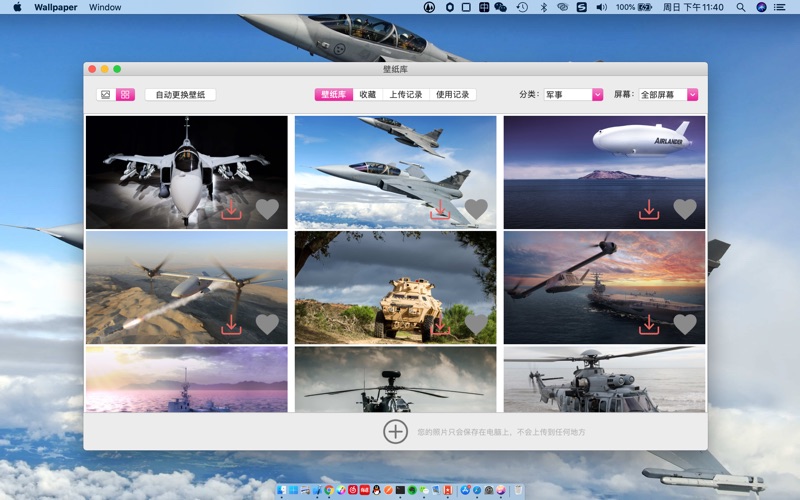Open Finder from the Dock
800x500 pixels.
point(282,490)
